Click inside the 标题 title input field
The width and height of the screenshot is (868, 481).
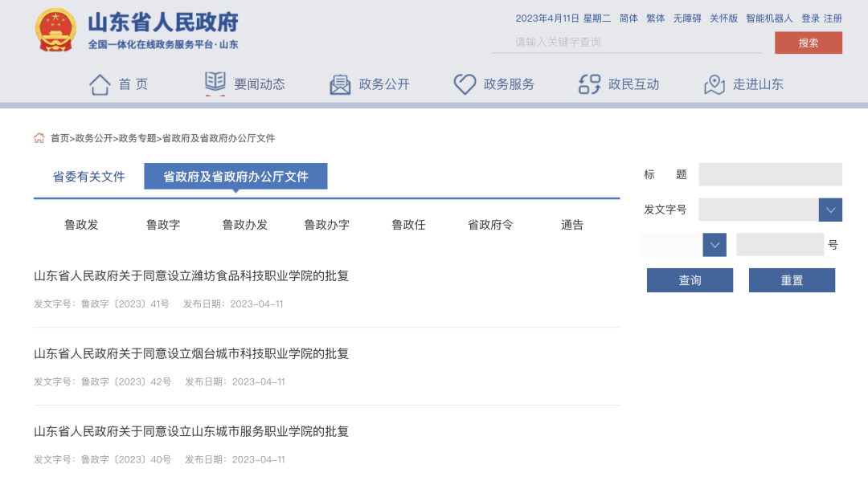(770, 174)
